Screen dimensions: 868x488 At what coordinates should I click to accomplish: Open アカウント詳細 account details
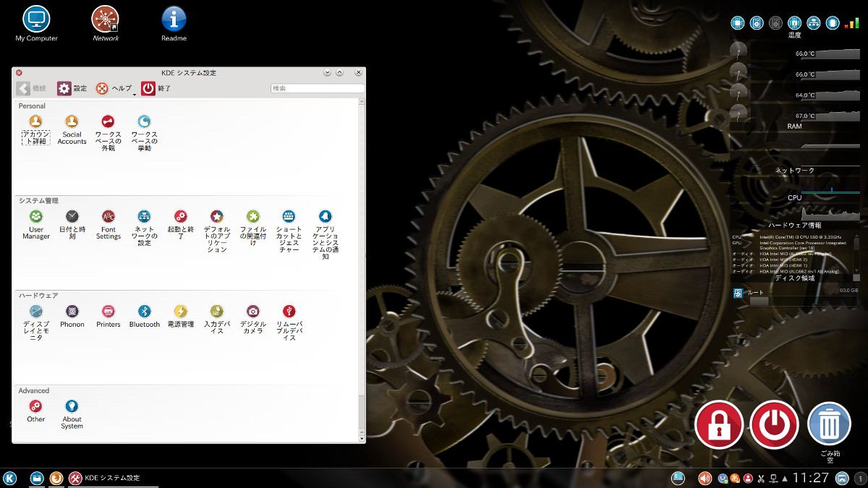pyautogui.click(x=35, y=129)
